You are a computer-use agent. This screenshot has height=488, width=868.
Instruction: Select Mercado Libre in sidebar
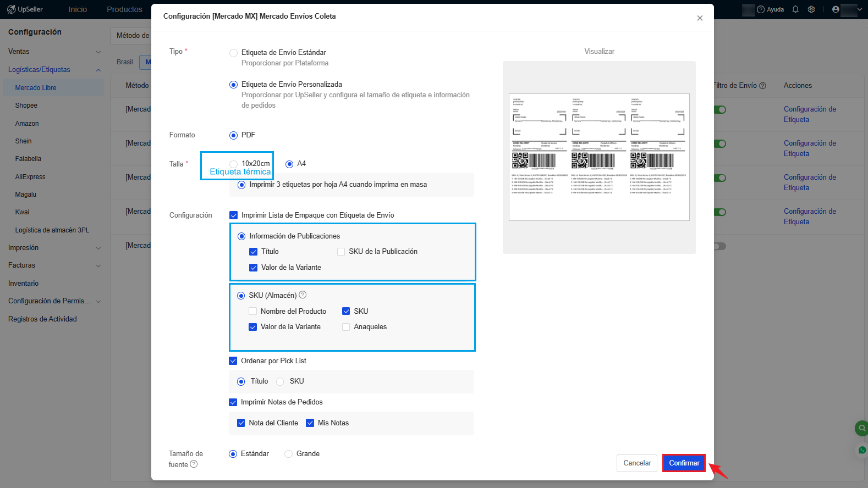tap(53, 88)
